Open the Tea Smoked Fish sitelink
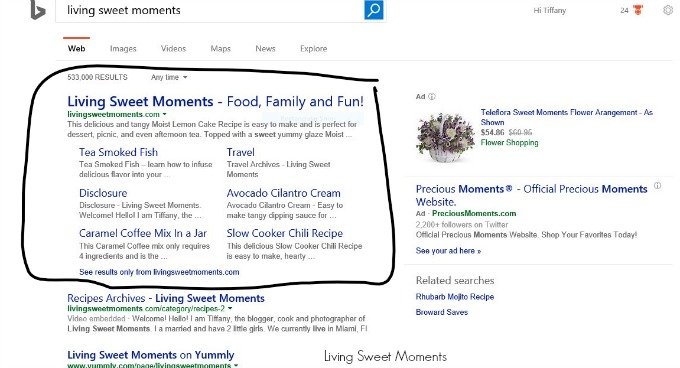 [x=118, y=152]
